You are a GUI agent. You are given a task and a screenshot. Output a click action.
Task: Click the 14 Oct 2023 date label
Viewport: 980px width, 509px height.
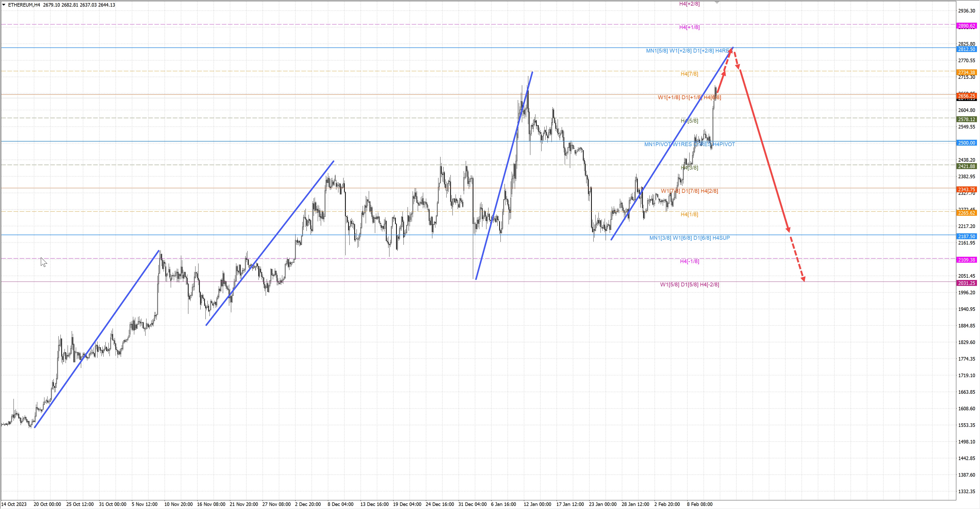(14, 504)
